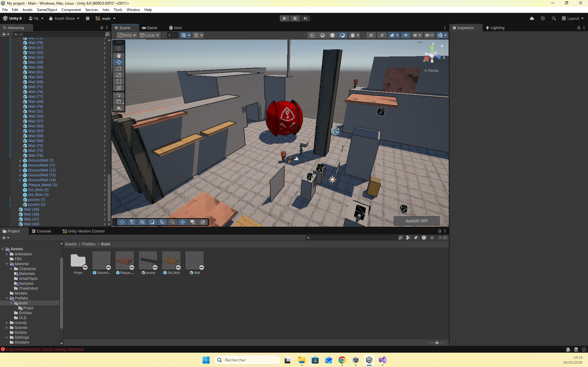The width and height of the screenshot is (588, 367).
Task: Open the Pivot handle position dropdown
Action: click(127, 35)
